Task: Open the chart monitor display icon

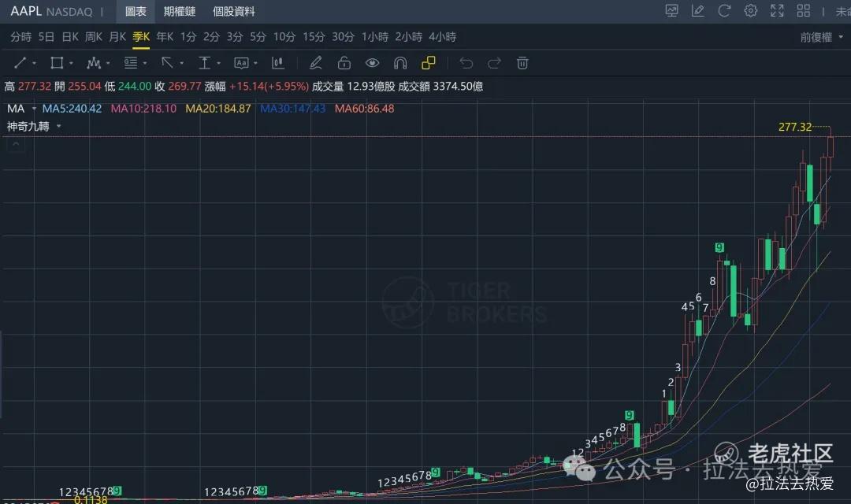Action: 671,10
